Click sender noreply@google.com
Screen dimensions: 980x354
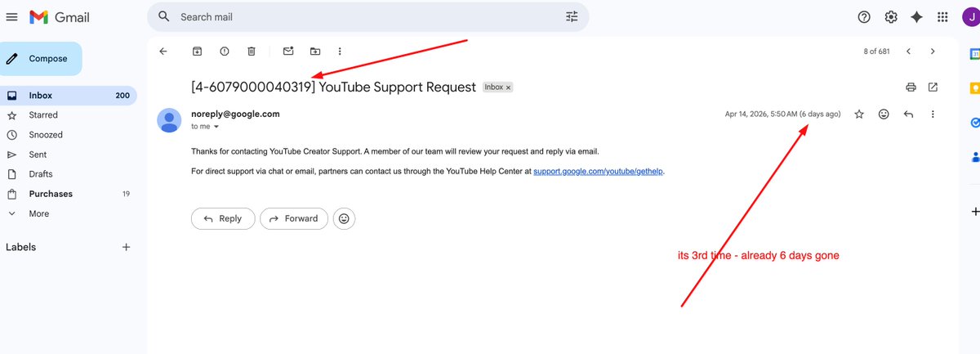pyautogui.click(x=235, y=114)
